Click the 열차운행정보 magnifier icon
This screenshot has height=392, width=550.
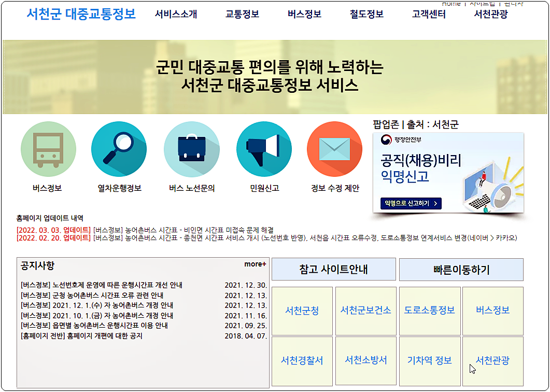[x=119, y=149]
